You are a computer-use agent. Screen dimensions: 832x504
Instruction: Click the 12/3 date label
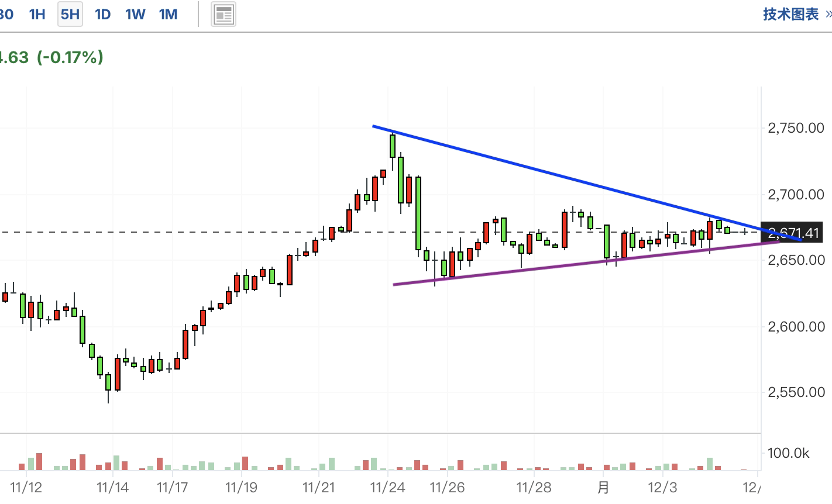pyautogui.click(x=663, y=487)
